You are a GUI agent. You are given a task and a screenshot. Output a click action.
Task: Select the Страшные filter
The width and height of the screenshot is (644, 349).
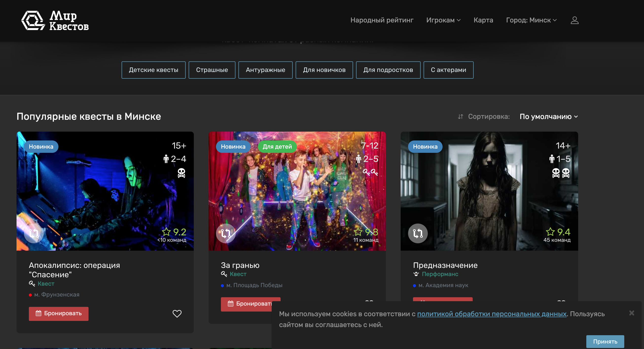tap(212, 70)
